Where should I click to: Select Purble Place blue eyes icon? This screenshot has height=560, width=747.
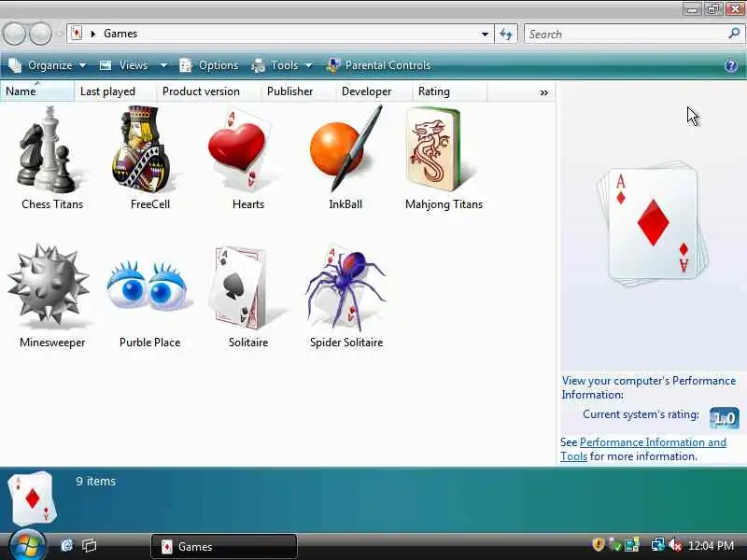148,287
